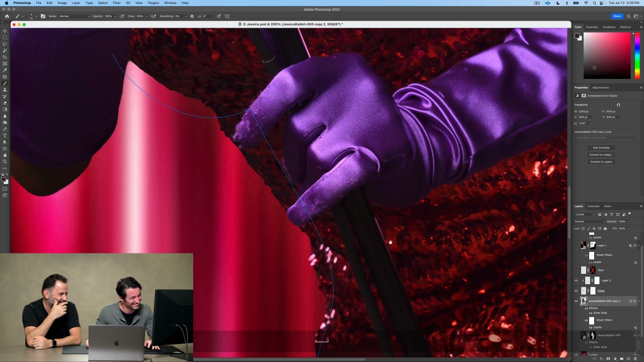Select the Clone Stamp tool
The height and width of the screenshot is (362, 644).
(5, 90)
